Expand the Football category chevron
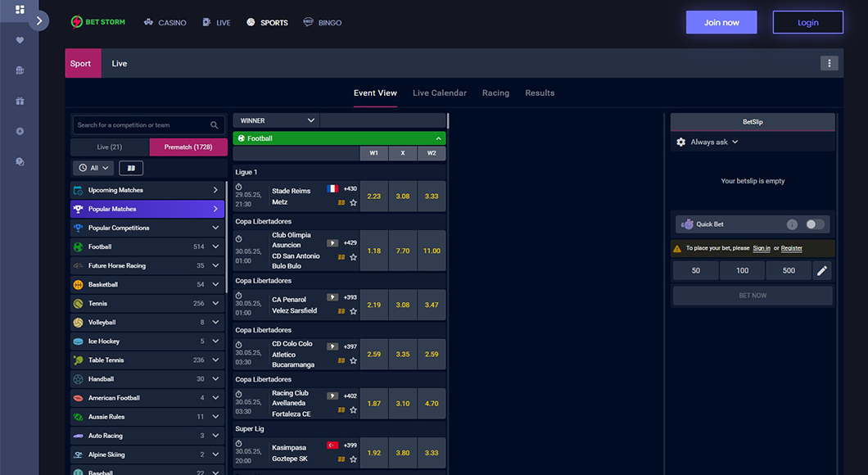The height and width of the screenshot is (475, 868). click(215, 247)
